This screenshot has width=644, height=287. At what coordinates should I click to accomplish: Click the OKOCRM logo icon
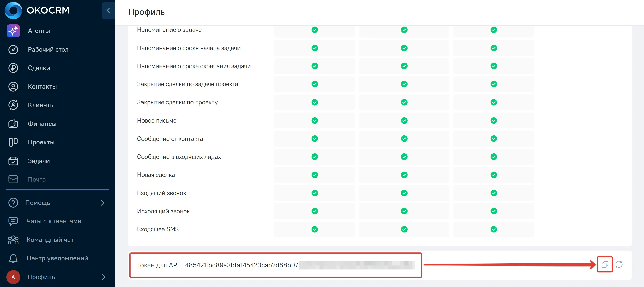point(13,10)
